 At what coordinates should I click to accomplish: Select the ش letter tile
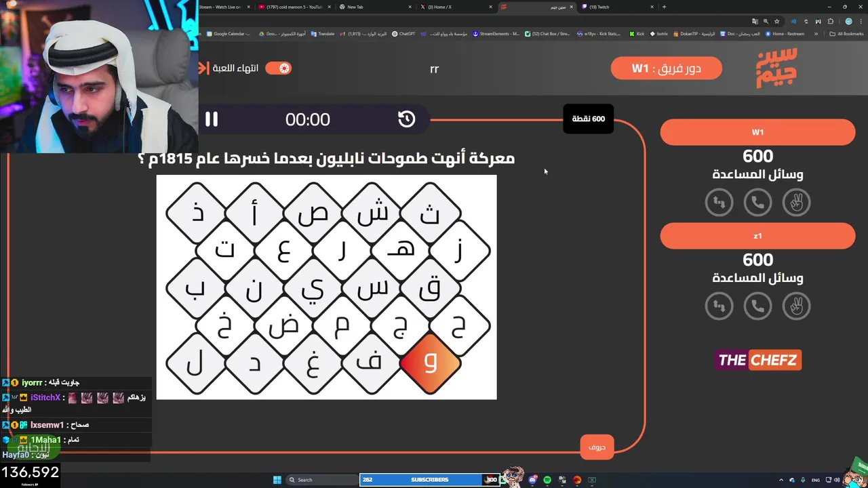click(x=372, y=213)
